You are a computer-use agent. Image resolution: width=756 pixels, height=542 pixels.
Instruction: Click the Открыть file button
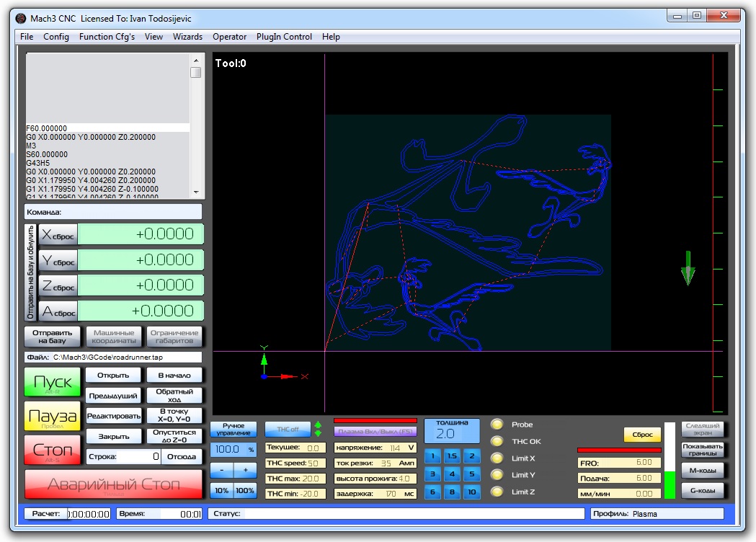pyautogui.click(x=113, y=376)
